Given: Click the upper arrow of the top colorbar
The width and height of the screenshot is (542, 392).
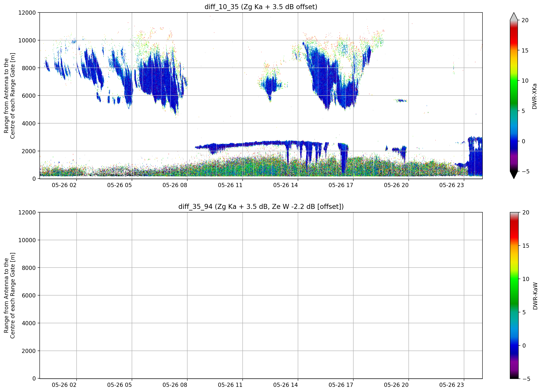Looking at the screenshot, I should tap(514, 16).
